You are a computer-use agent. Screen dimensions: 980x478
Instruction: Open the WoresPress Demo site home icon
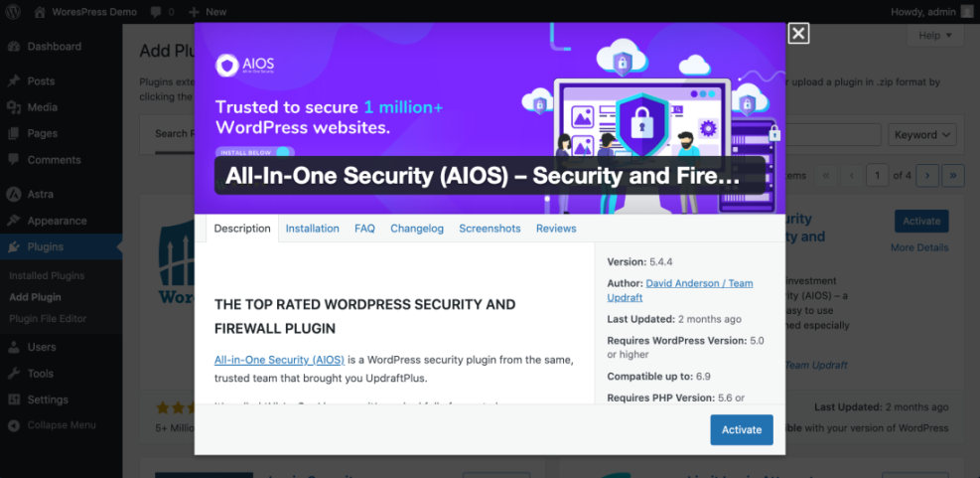tap(40, 12)
